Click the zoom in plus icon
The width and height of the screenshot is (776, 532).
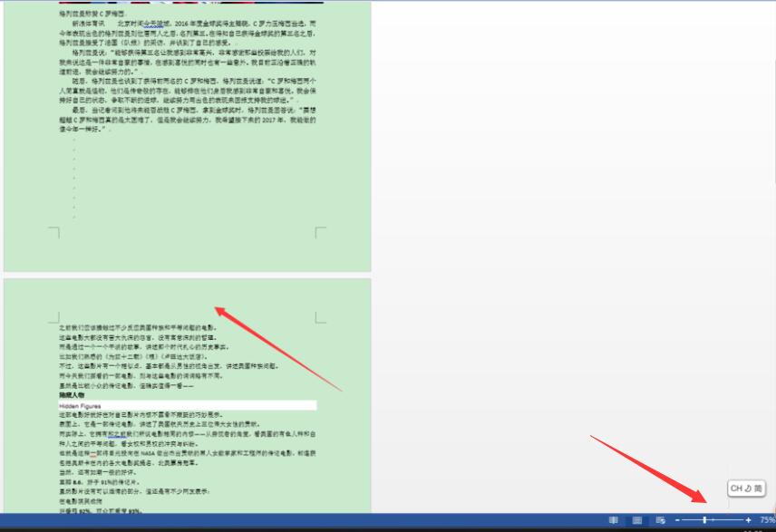click(x=746, y=519)
